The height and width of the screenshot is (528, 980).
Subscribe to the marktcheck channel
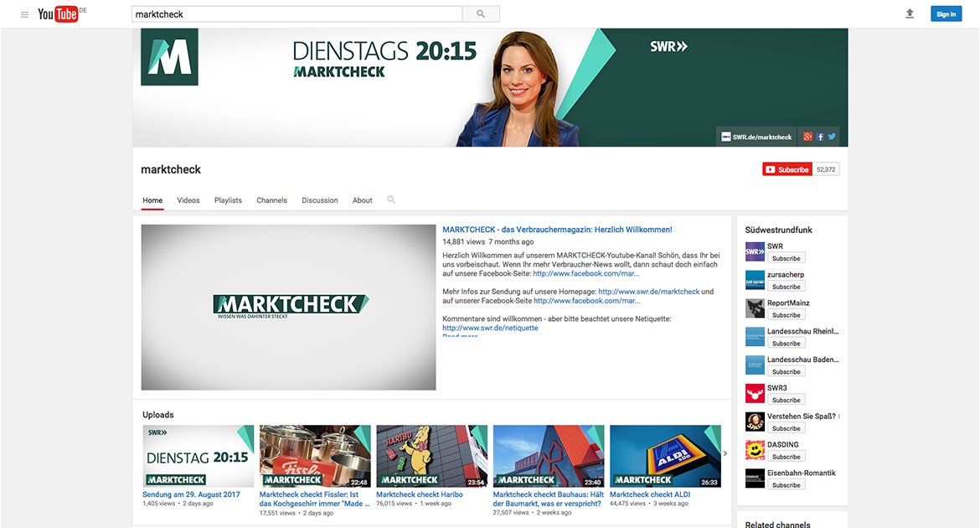pos(787,169)
